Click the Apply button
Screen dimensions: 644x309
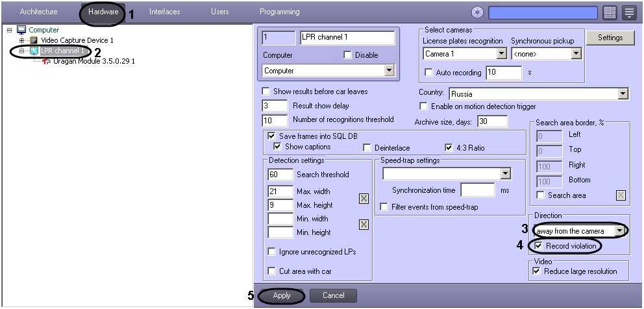[x=281, y=295]
